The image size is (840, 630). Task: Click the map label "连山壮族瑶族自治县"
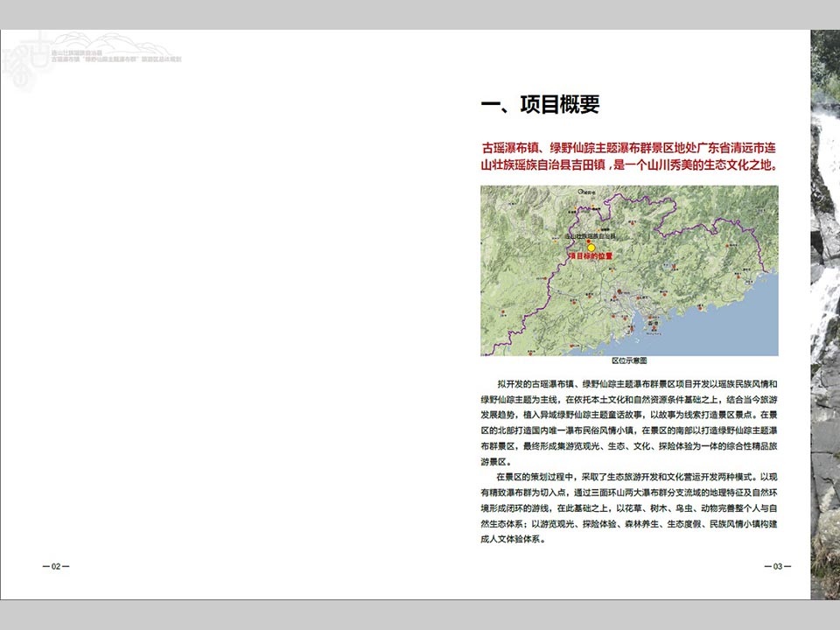(591, 235)
